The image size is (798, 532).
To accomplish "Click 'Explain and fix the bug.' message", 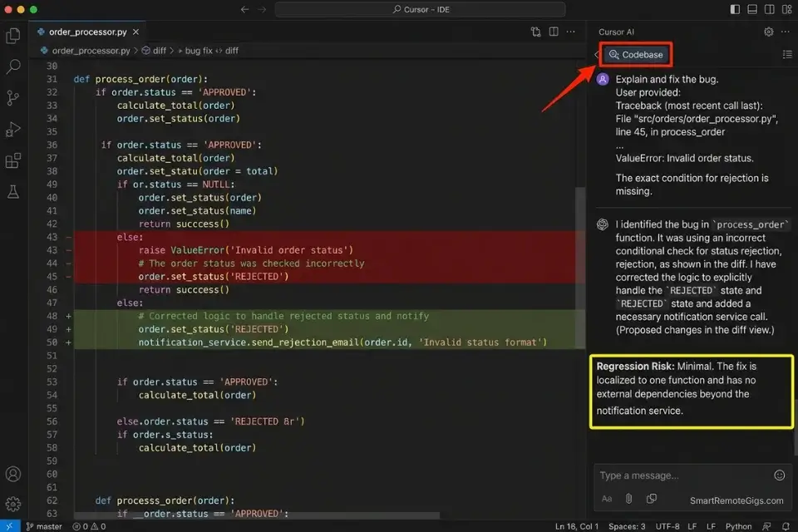I will [x=667, y=80].
